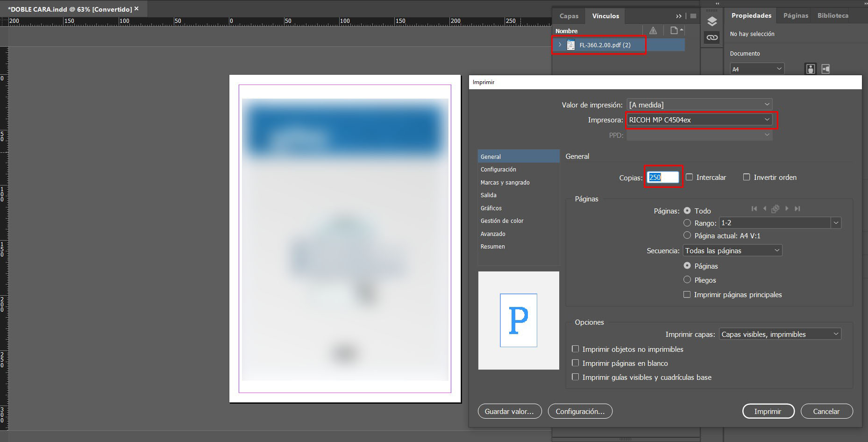Viewport: 868px width, 442px height.
Task: Open Marcas y sangrado print section
Action: [505, 183]
